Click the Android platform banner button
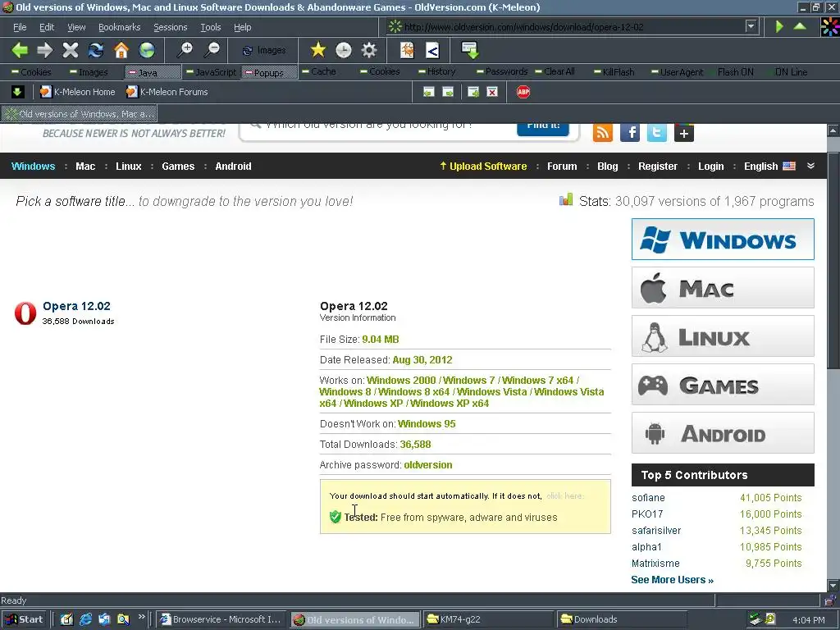 click(x=723, y=433)
